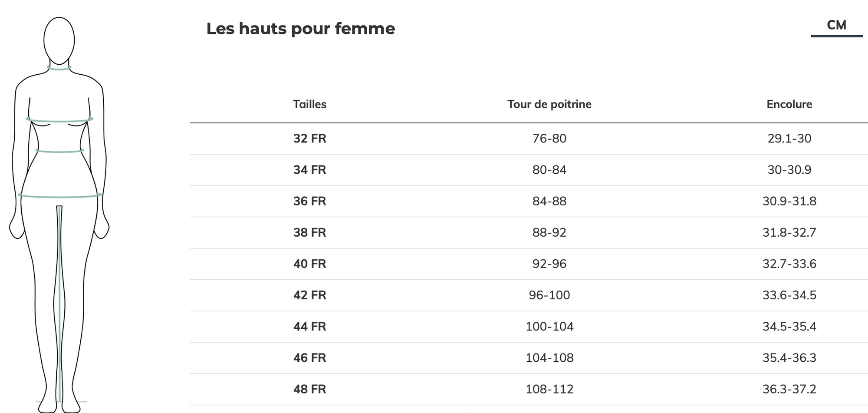
Task: Click the 88-92 bust measurement cell
Action: click(x=549, y=232)
